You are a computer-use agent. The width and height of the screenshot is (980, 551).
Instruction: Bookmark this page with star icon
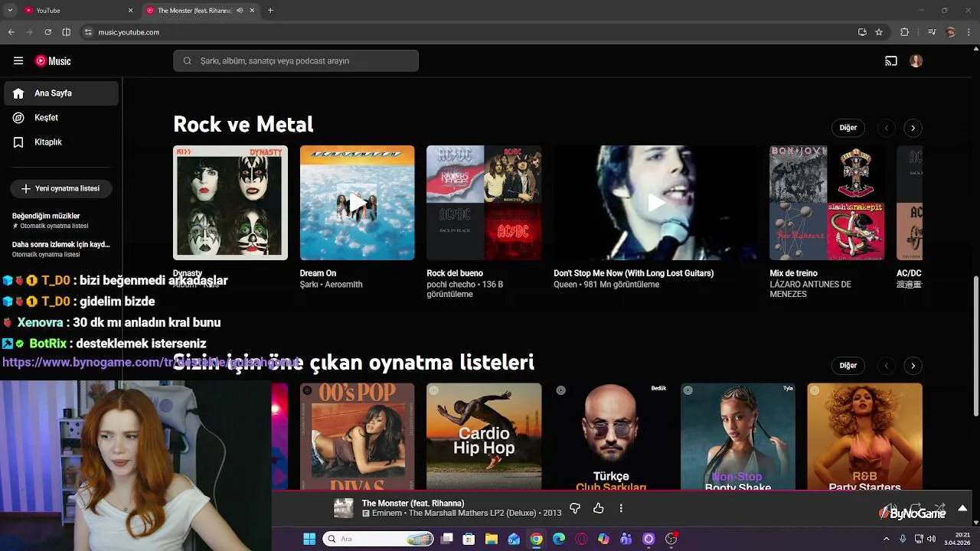click(x=879, y=32)
